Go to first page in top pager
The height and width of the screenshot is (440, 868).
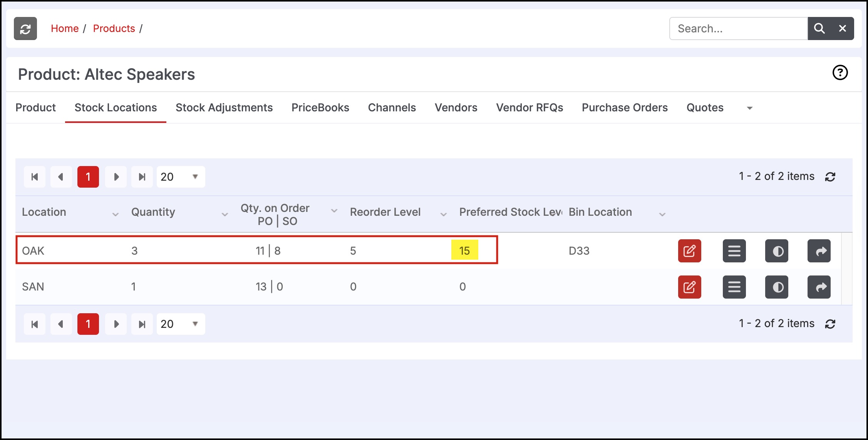[35, 177]
